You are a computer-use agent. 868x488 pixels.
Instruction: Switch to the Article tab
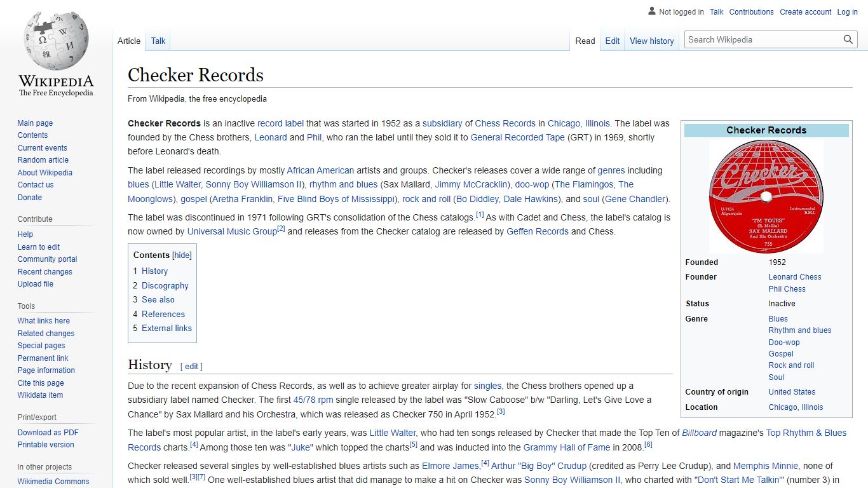click(x=129, y=41)
